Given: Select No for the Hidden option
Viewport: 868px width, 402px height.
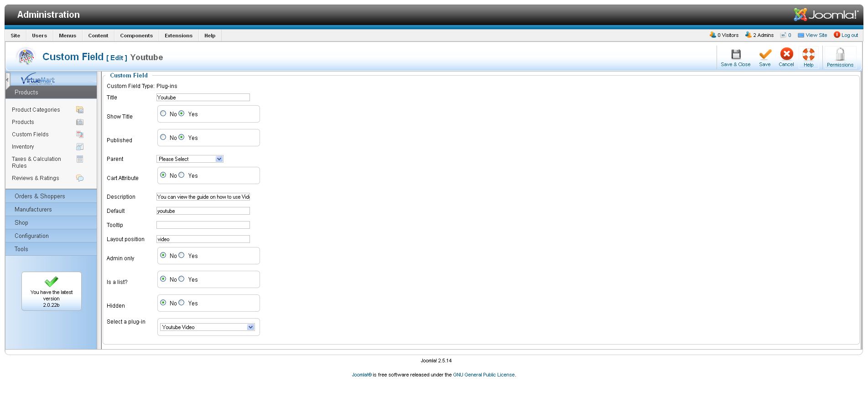Looking at the screenshot, I should click(163, 303).
